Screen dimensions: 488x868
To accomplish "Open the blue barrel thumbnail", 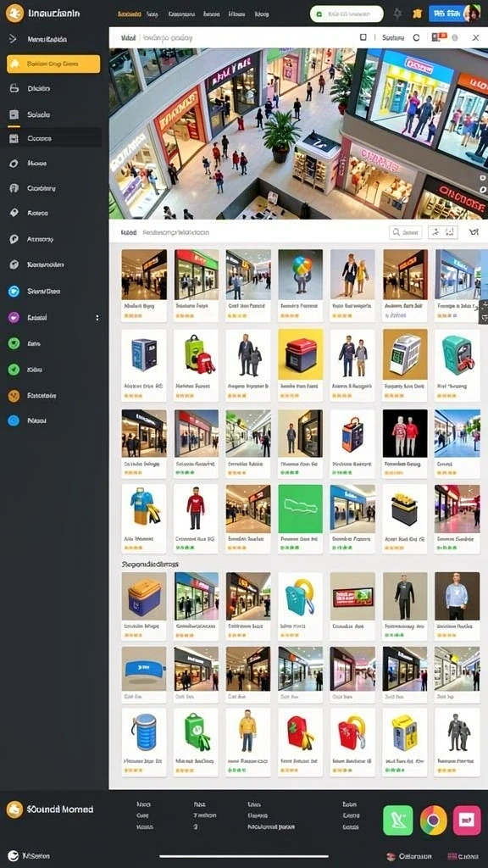I will click(144, 733).
